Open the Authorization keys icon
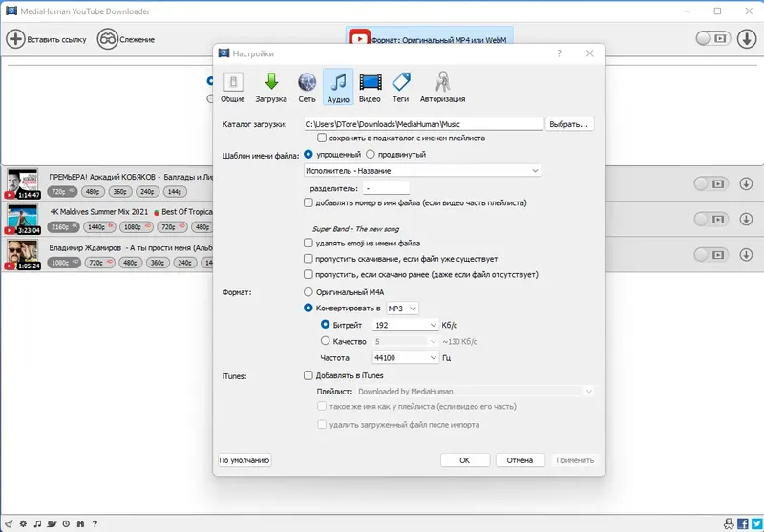 pos(442,81)
